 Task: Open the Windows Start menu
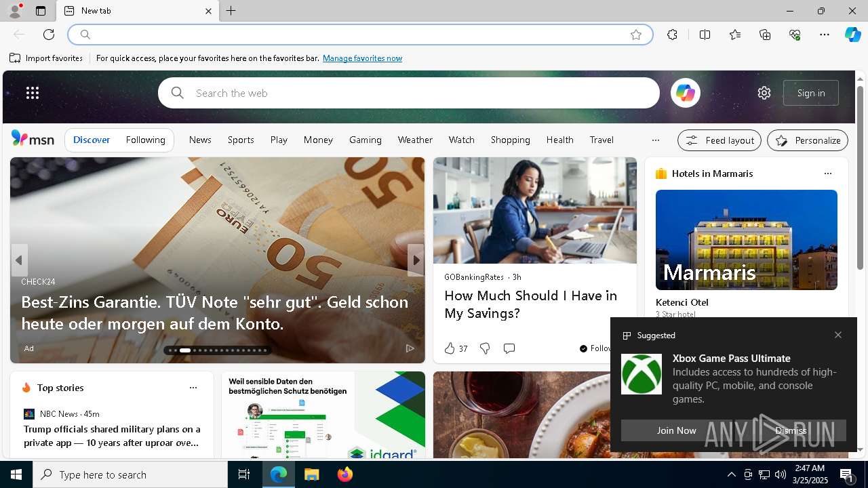coord(16,474)
